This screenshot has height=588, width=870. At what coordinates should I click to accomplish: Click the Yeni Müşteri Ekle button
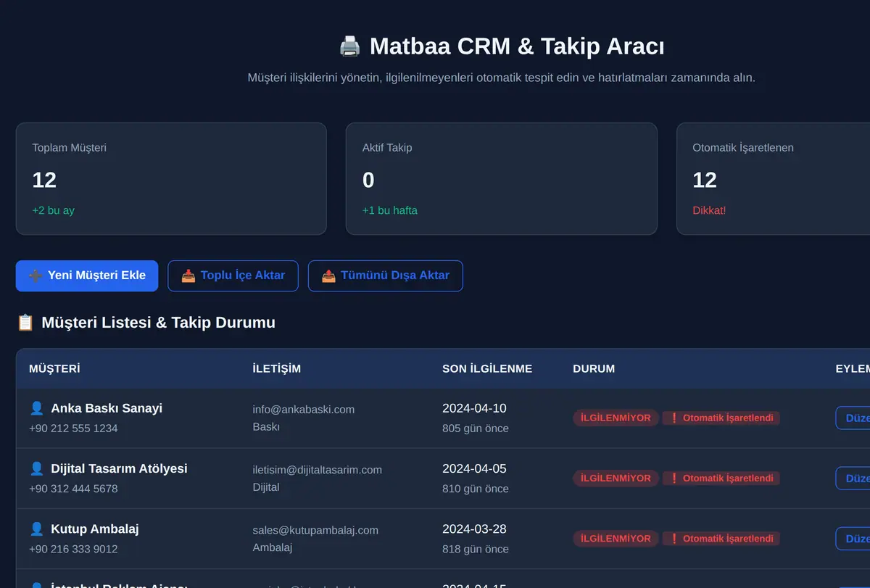pyautogui.click(x=87, y=276)
